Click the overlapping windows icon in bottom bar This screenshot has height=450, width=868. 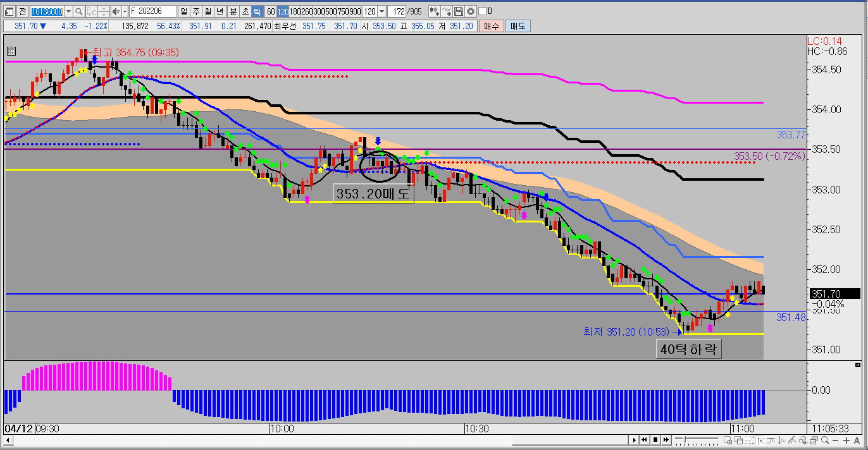[739, 440]
